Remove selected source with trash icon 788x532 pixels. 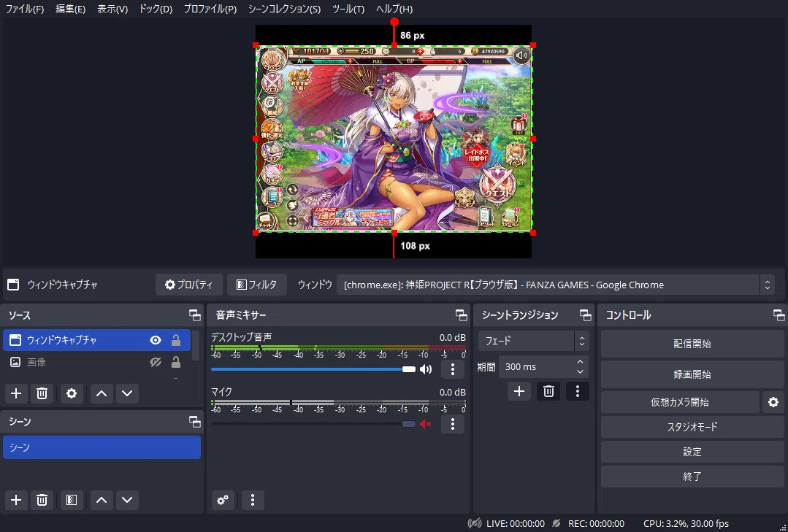coord(42,393)
